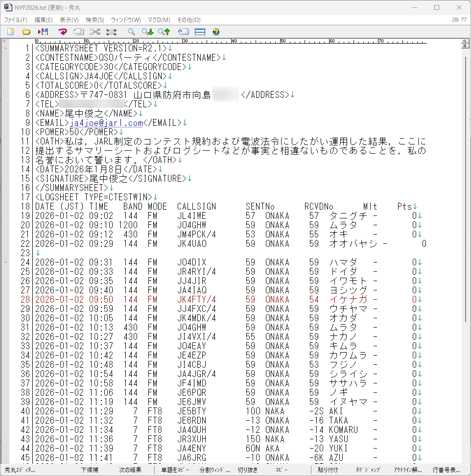Click name イヌヤマ on line 39

pos(349,402)
